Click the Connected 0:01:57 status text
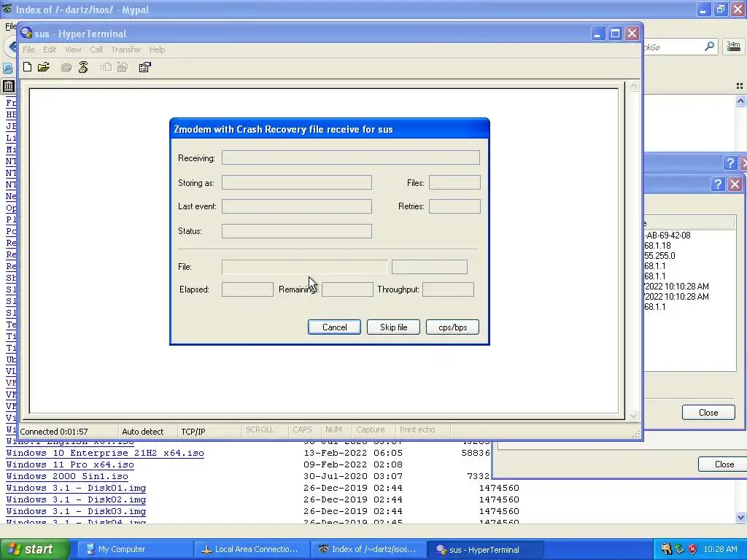The image size is (747, 560). click(x=54, y=432)
